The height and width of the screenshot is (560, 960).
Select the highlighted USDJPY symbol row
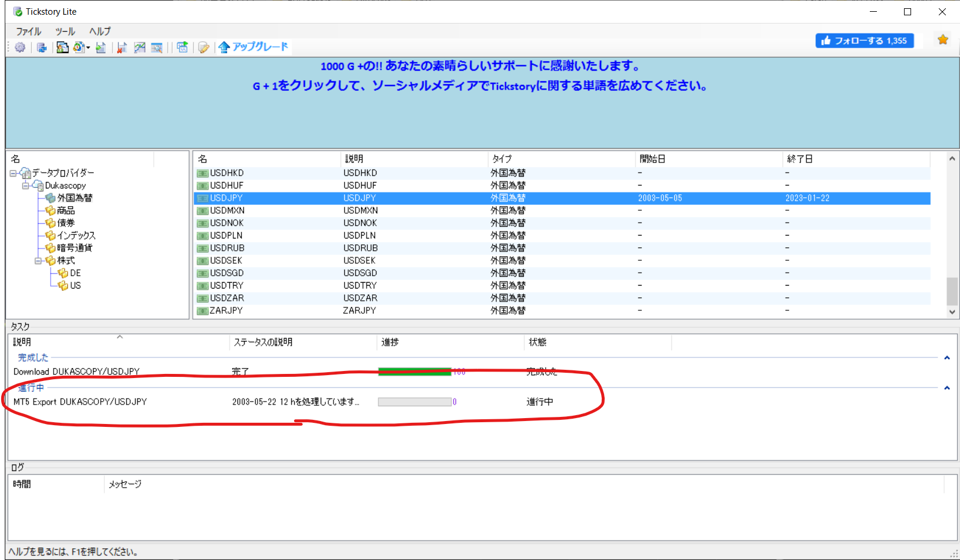pyautogui.click(x=562, y=198)
